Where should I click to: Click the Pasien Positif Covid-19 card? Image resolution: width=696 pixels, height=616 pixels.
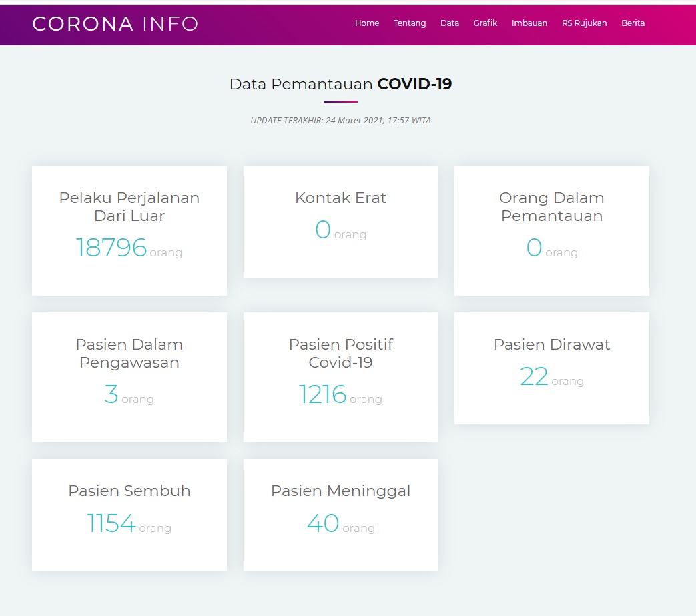tap(340, 377)
